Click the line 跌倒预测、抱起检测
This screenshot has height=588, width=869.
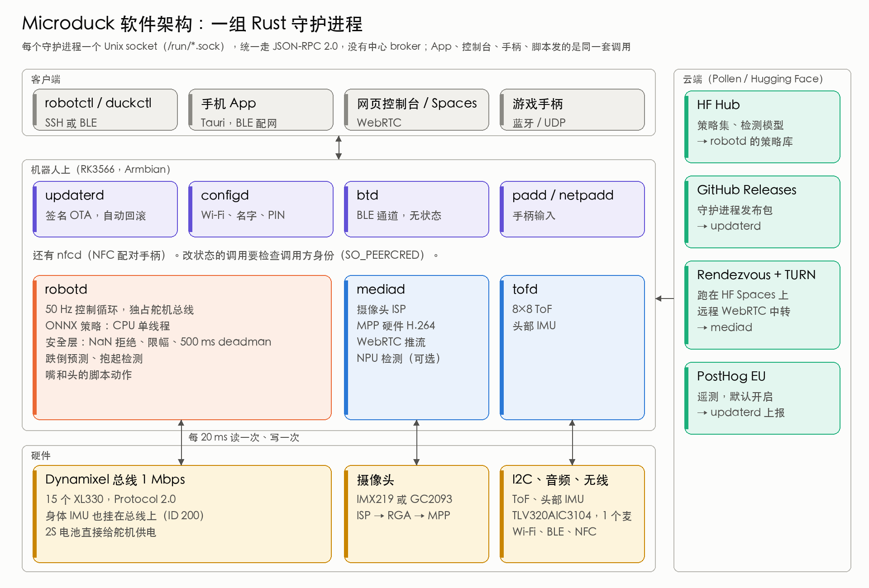click(94, 359)
